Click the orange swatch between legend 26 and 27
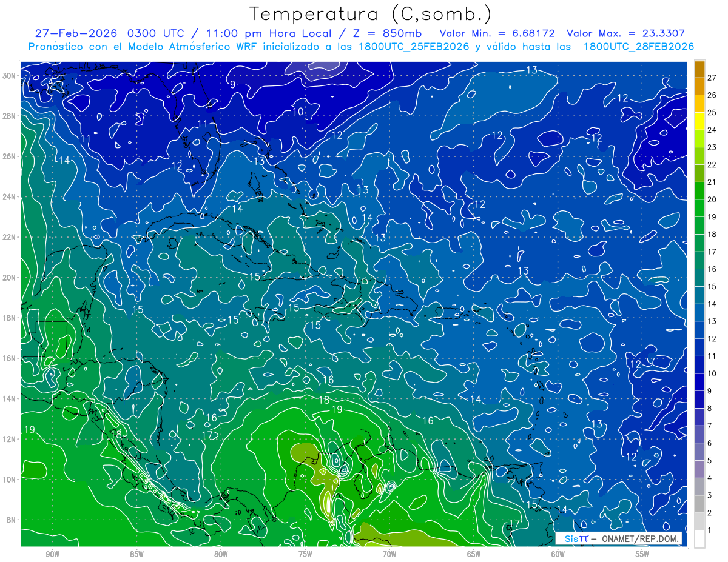The width and height of the screenshot is (728, 562). point(699,87)
